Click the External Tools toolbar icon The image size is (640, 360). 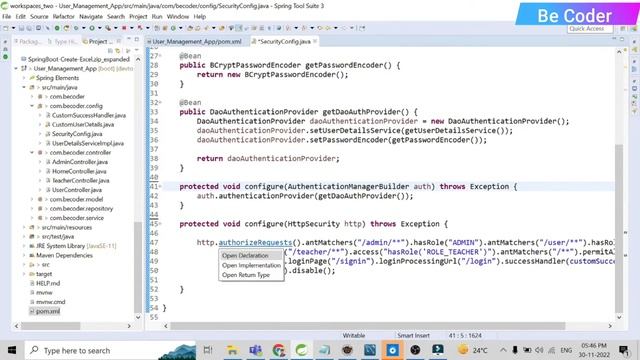point(108,28)
